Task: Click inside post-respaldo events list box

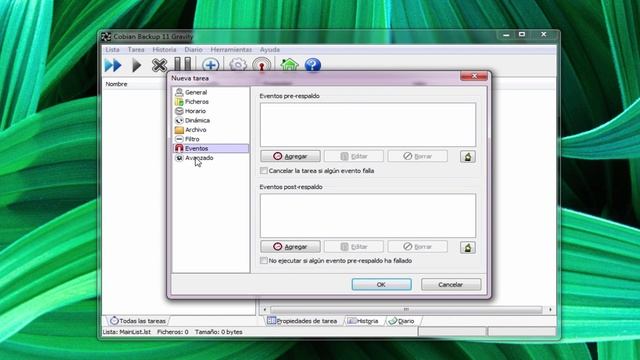Action: (x=368, y=216)
